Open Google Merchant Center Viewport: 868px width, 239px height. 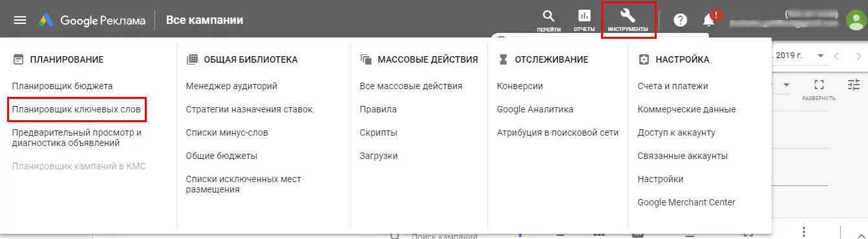686,202
